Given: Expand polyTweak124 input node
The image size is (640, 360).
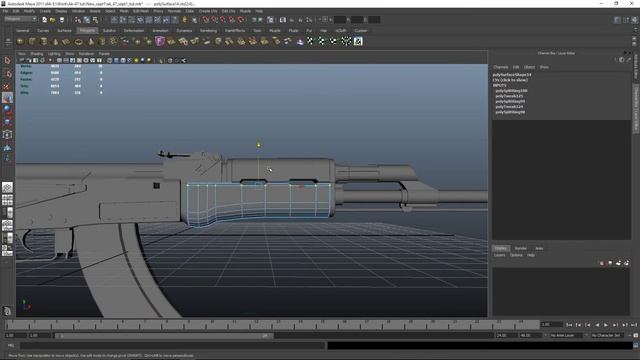Looking at the screenshot, I should pyautogui.click(x=509, y=107).
